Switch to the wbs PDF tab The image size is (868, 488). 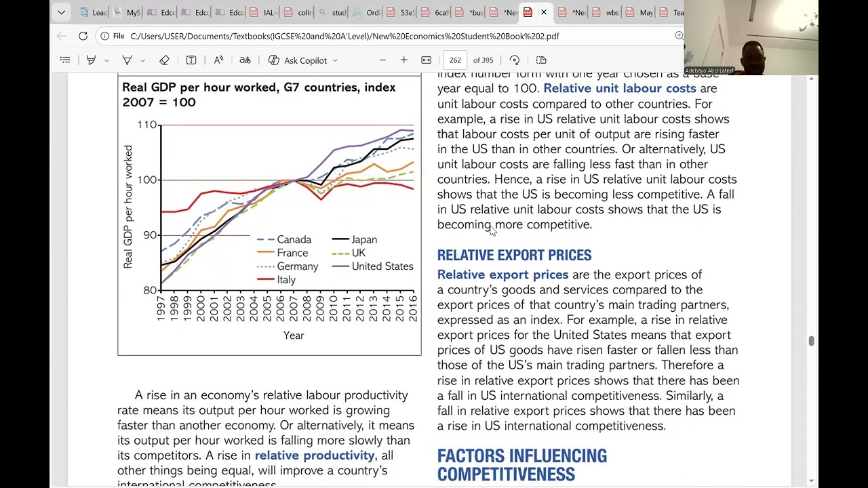(x=606, y=12)
